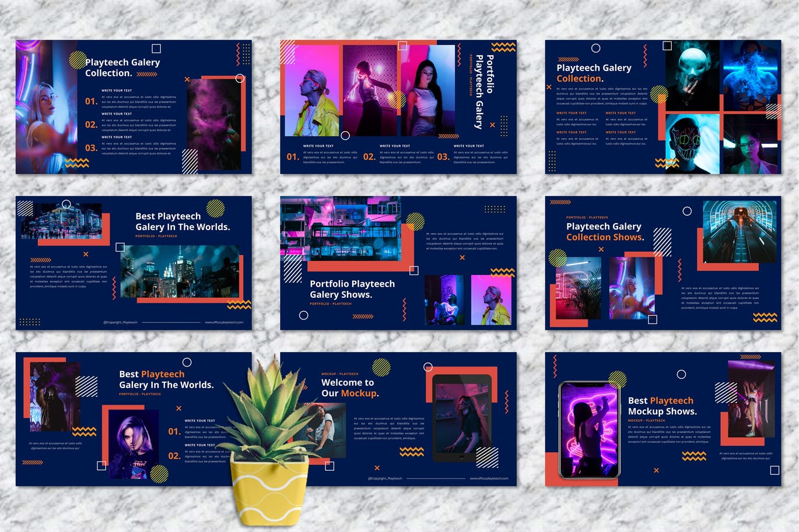
Task: Open www.office.playteech.com link on Welcome slide
Action: [489, 478]
